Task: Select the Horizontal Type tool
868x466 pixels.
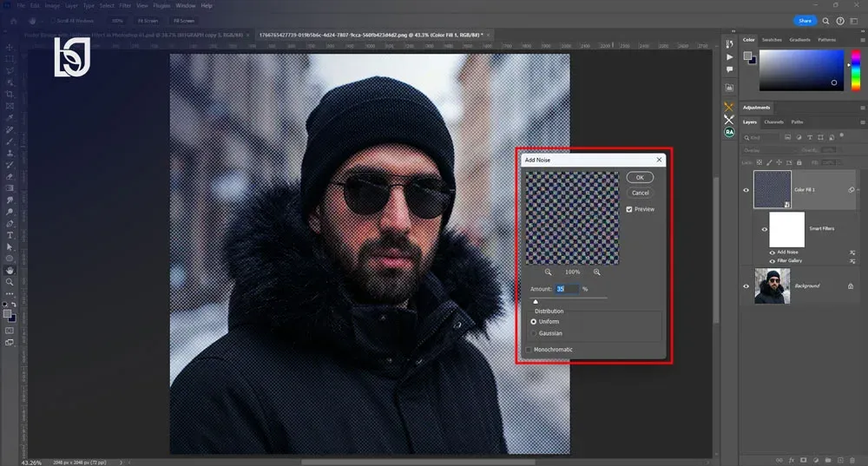Action: (10, 235)
